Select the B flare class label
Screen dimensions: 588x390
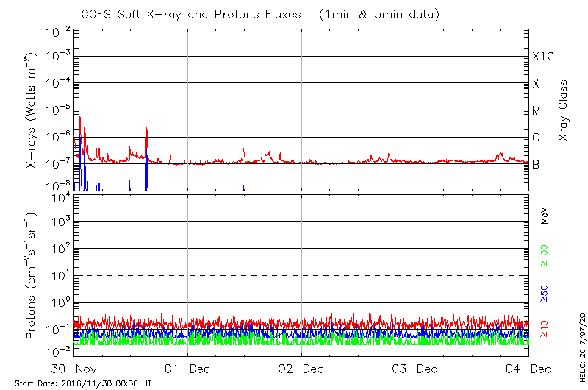tap(536, 164)
